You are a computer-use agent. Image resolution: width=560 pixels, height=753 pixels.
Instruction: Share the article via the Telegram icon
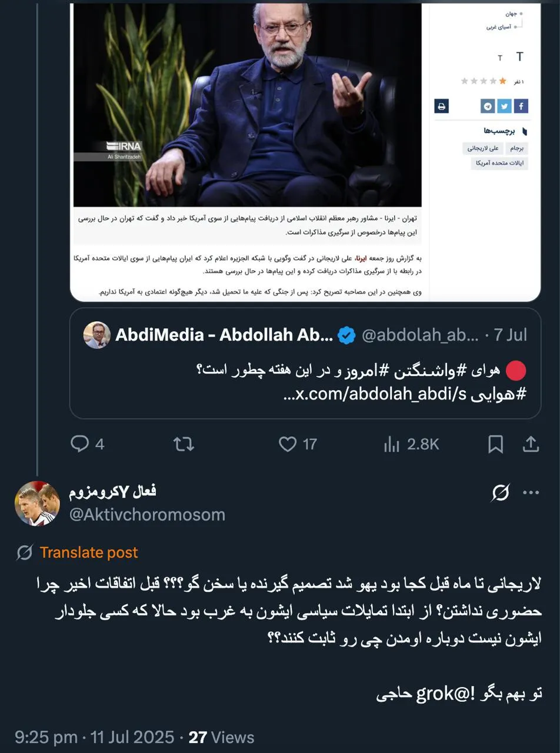point(487,106)
